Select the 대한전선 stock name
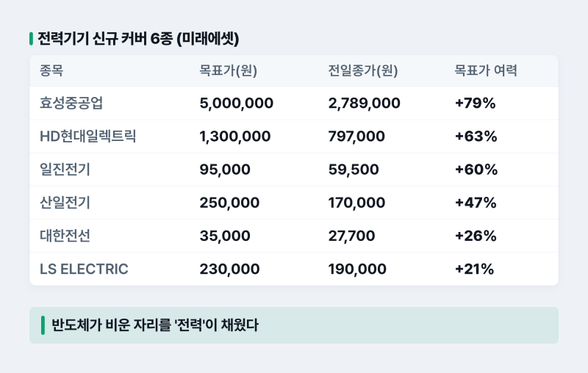This screenshot has width=588, height=373. point(65,236)
